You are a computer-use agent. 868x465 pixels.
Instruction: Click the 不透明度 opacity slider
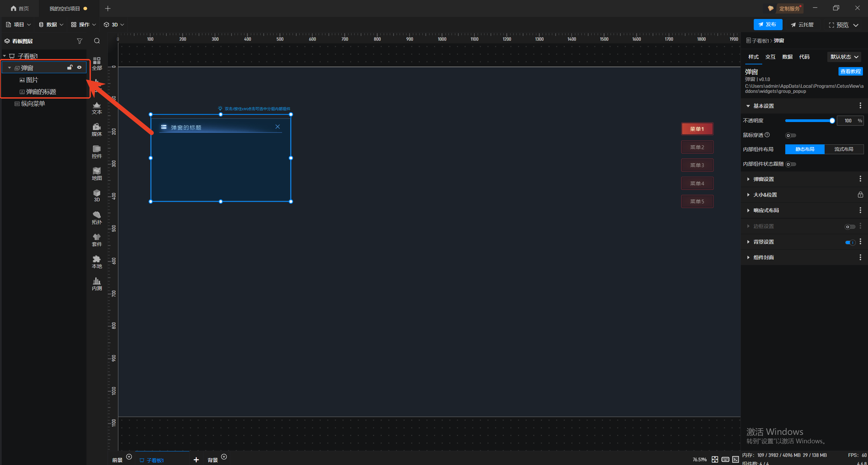(x=809, y=121)
